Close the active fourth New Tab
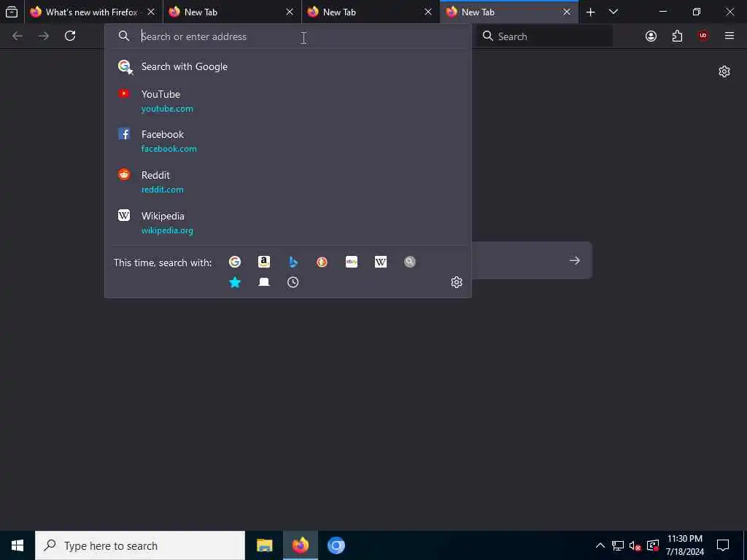 click(567, 12)
